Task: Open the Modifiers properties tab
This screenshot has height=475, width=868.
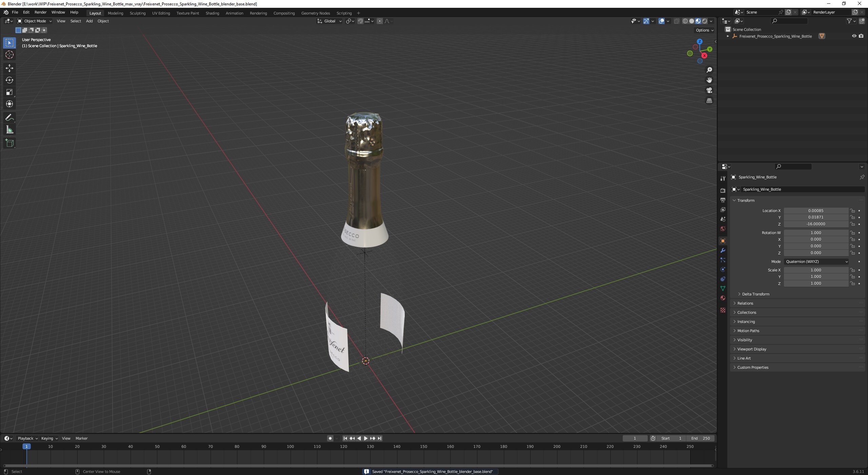Action: (723, 250)
